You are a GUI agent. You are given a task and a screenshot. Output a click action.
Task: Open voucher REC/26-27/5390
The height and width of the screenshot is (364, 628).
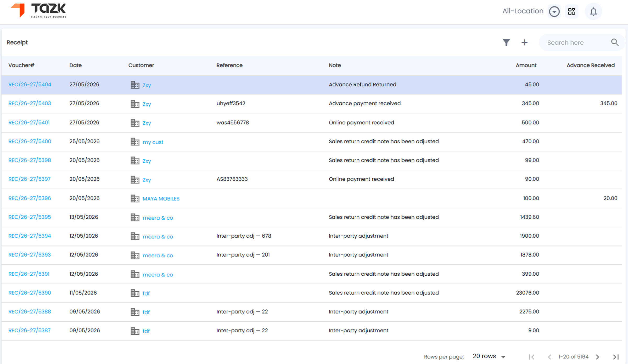[30, 293]
